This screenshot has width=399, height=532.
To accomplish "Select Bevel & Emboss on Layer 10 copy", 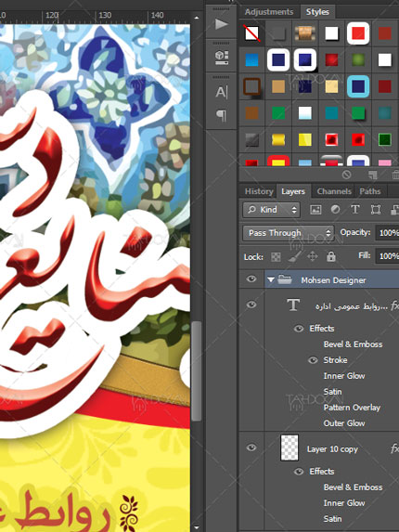I will (x=353, y=487).
